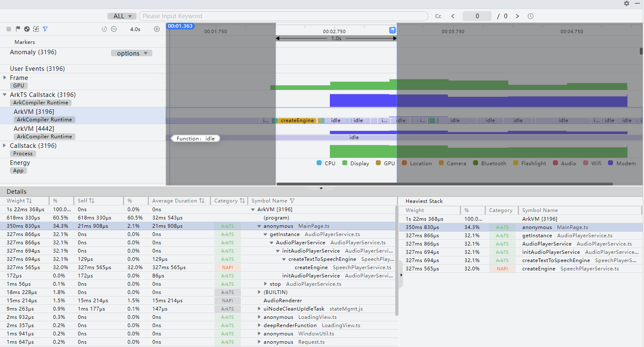Expand the Callstack (3196) row
This screenshot has width=644, height=347.
click(x=5, y=145)
